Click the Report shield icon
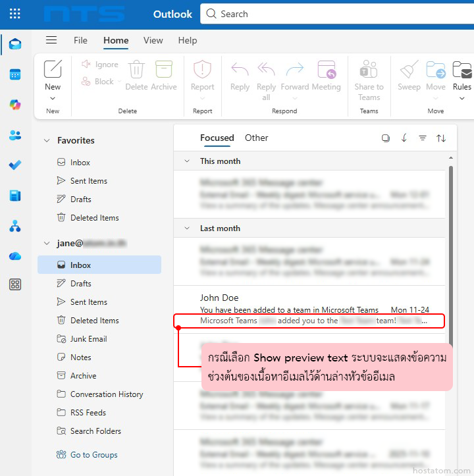This screenshot has width=474, height=476. tap(203, 69)
